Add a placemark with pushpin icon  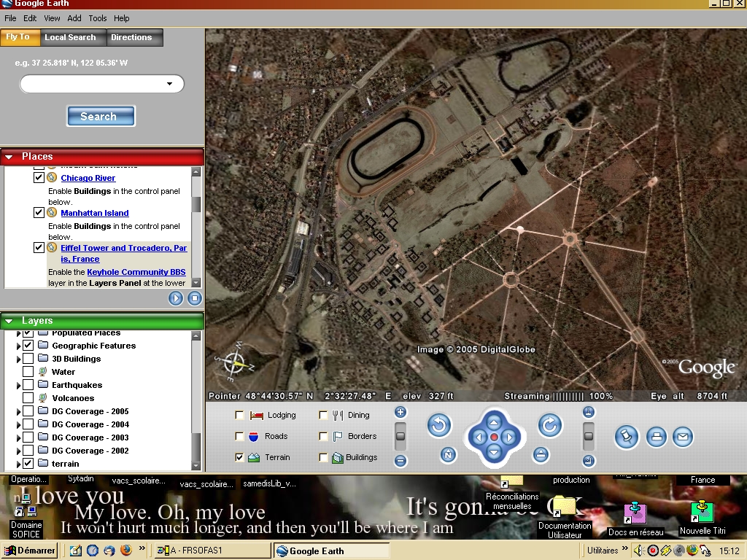point(626,437)
